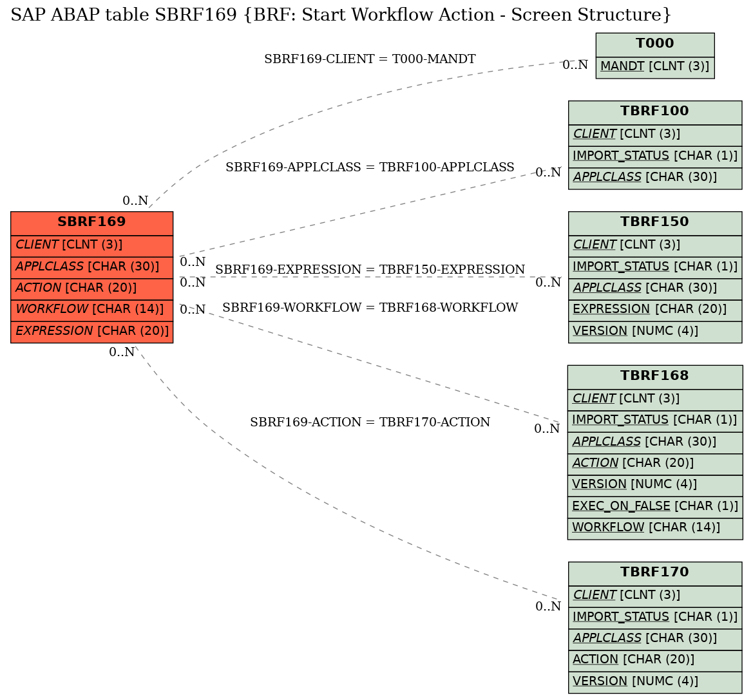Screen dimensions: 753x700
Task: Open the TBRF168 table header
Action: pos(655,377)
